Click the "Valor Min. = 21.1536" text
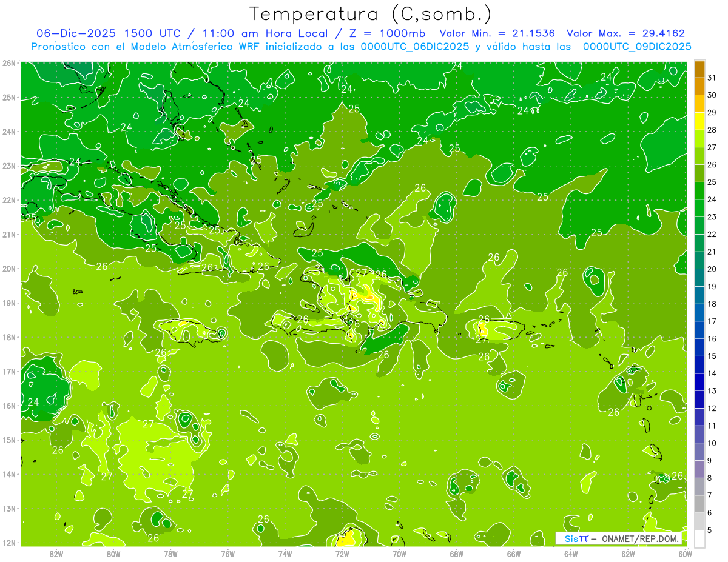Image resolution: width=728 pixels, height=562 pixels. click(499, 33)
